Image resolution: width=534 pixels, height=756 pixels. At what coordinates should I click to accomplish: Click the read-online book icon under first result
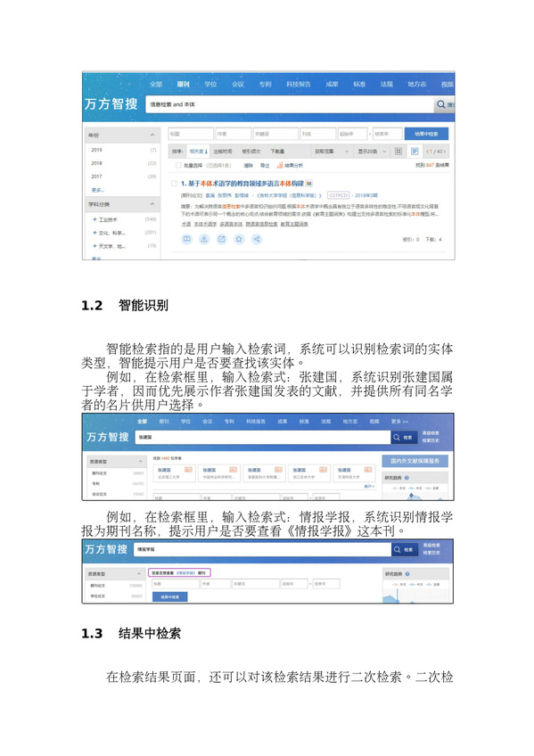(186, 239)
